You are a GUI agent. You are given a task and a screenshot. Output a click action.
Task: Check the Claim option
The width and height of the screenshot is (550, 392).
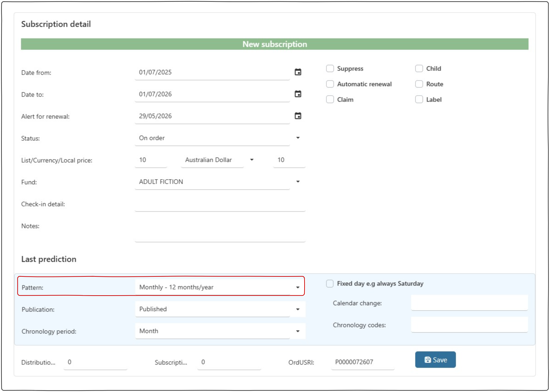330,99
